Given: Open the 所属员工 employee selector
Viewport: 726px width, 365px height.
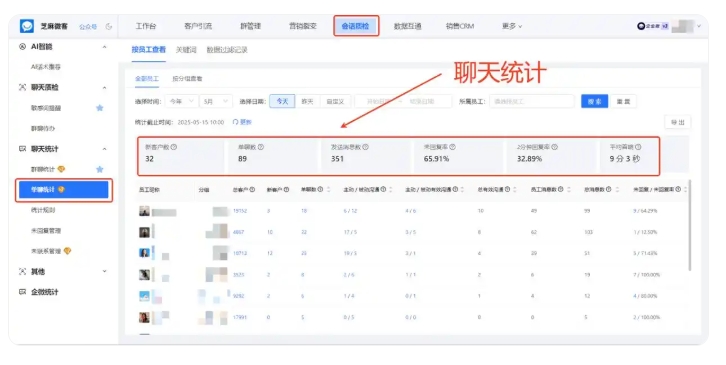Looking at the screenshot, I should [532, 101].
